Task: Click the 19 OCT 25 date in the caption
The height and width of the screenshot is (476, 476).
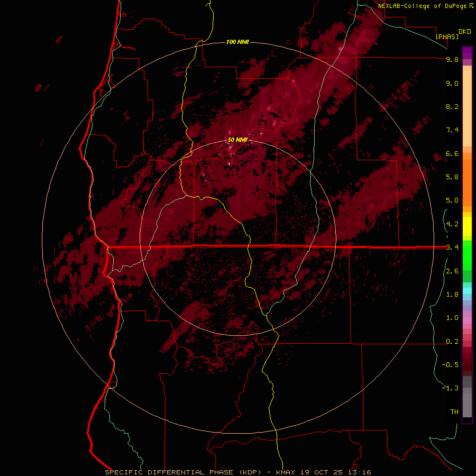Action: point(321,472)
